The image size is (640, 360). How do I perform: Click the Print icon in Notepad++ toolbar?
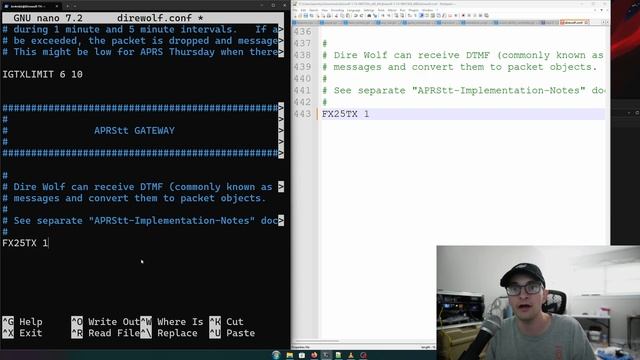(329, 15)
